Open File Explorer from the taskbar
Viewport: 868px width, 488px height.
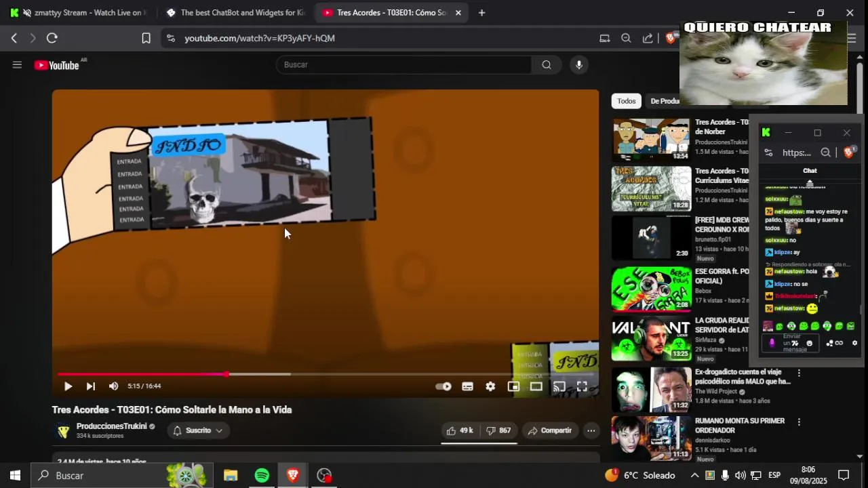pos(231,476)
